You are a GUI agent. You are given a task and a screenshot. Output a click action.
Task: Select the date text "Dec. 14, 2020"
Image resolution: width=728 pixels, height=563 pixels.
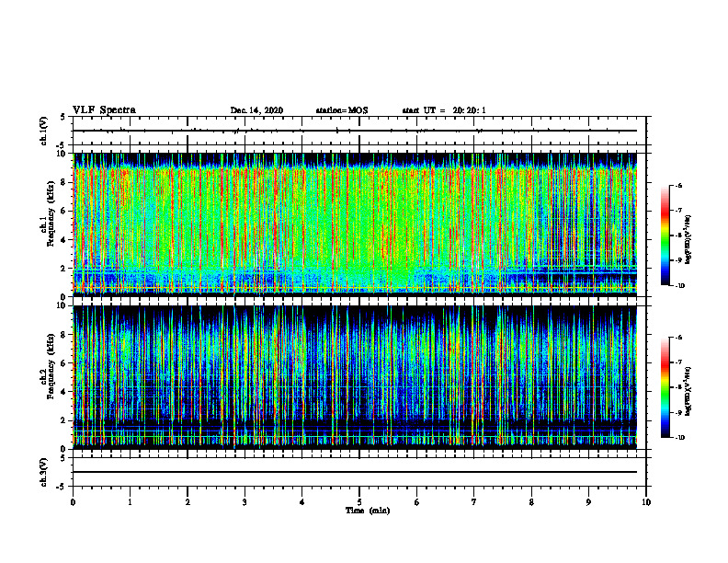pos(256,110)
